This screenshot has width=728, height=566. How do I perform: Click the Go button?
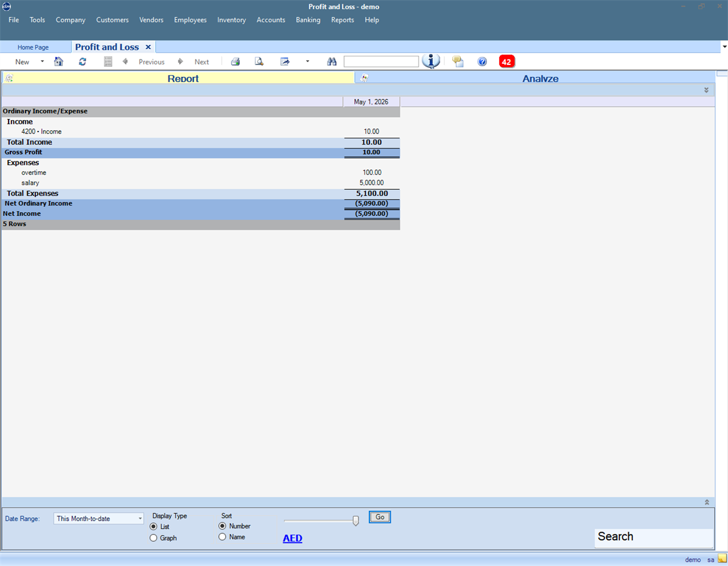pyautogui.click(x=380, y=517)
